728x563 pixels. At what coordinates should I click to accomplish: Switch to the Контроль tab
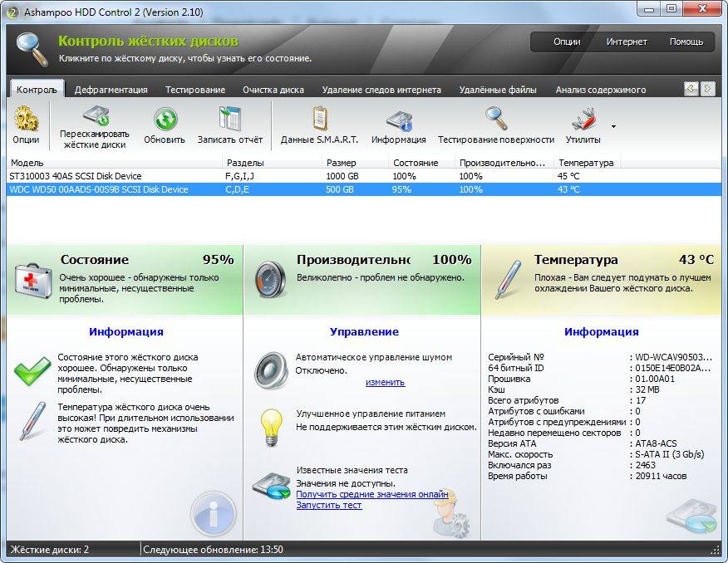coord(37,90)
